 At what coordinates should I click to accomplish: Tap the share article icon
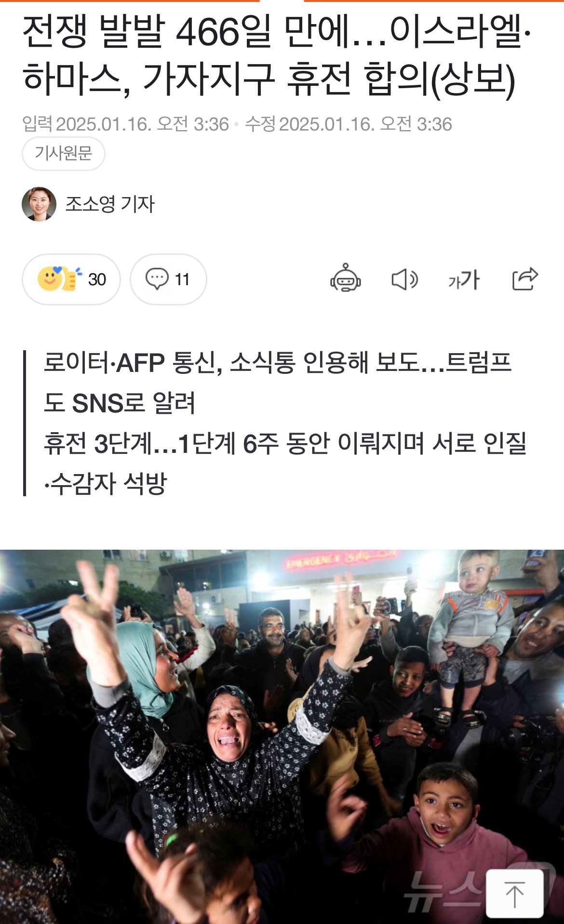point(524,279)
